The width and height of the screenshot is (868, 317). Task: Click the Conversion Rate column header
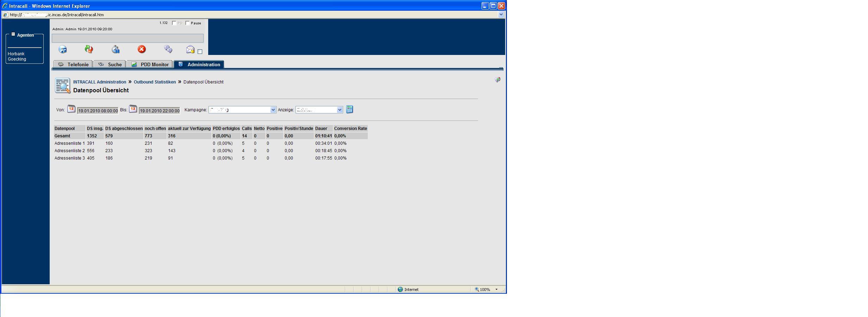click(x=351, y=129)
